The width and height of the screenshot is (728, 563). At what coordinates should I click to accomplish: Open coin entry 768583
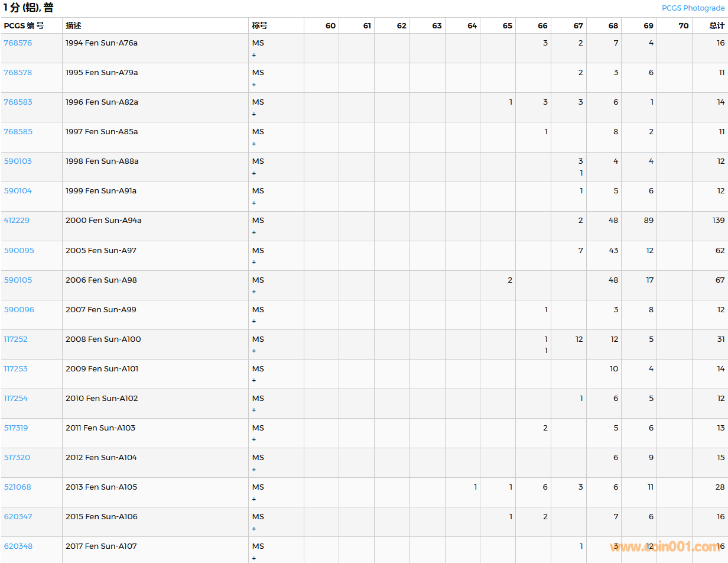tap(18, 102)
